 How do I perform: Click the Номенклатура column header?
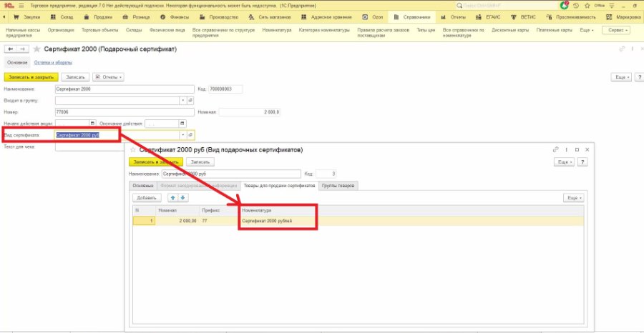277,210
